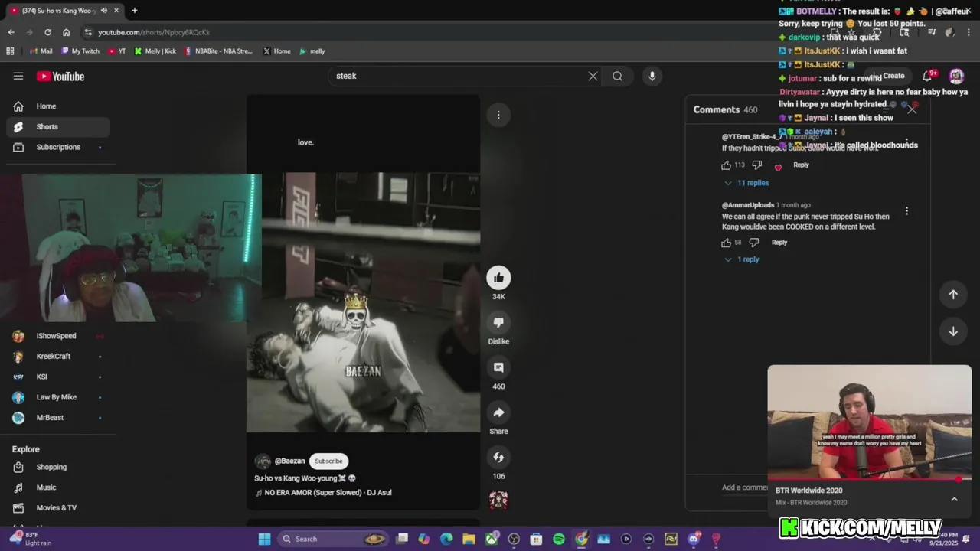
Task: Like the short showing 34K
Action: coord(498,278)
